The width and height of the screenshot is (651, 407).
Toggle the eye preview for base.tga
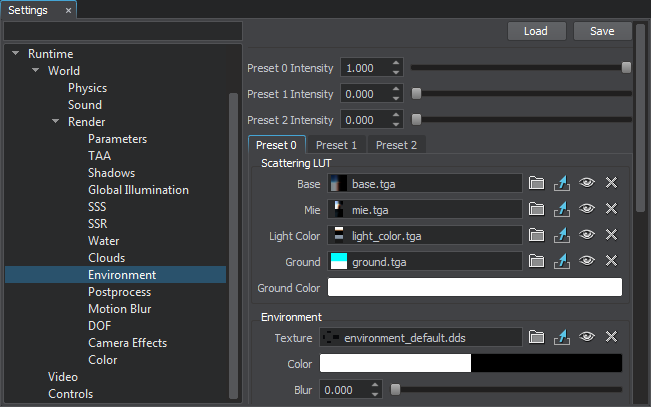587,183
